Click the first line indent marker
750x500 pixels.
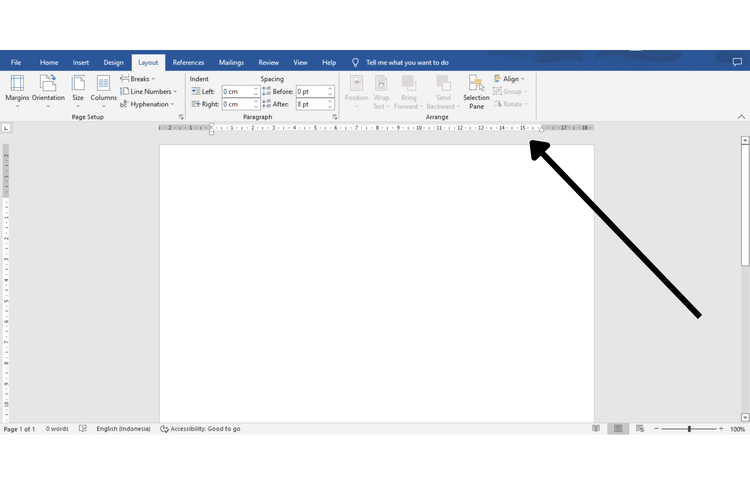(211, 125)
